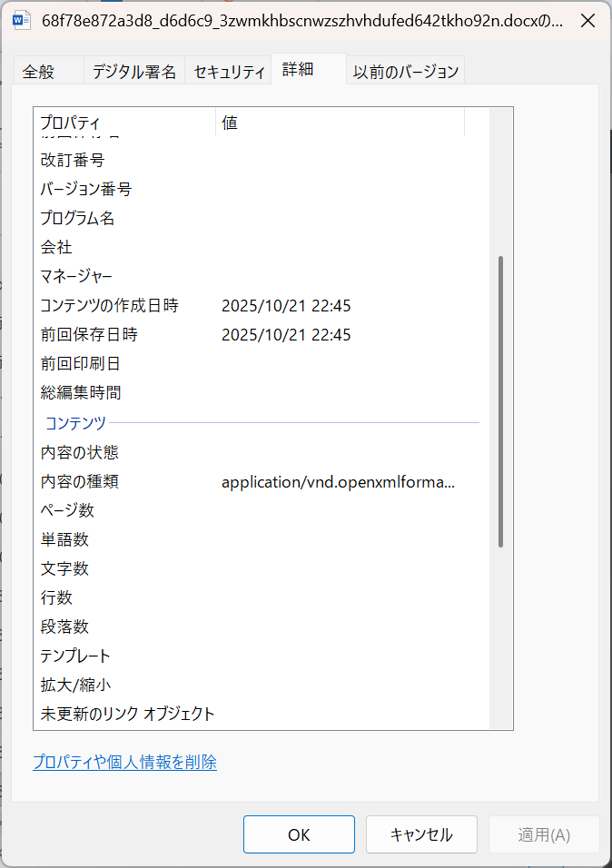612x868 pixels.
Task: Click the キャンセル button
Action: (421, 834)
